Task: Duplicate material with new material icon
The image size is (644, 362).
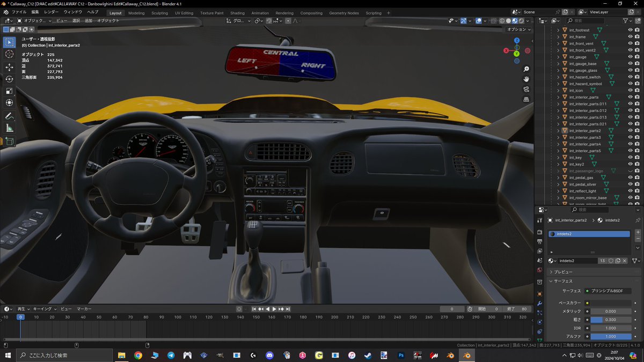Action: [x=618, y=261]
